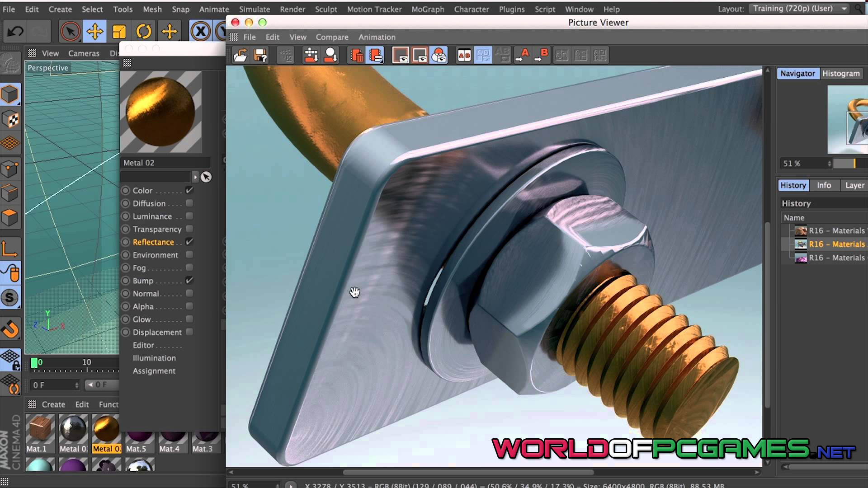
Task: Select the Reflectance channel label
Action: [x=153, y=242]
